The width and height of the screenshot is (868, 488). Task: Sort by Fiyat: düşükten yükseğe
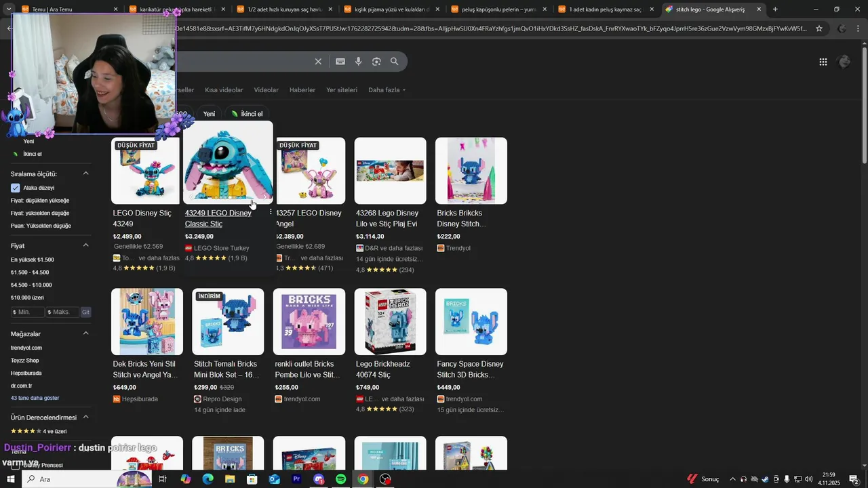[40, 201]
